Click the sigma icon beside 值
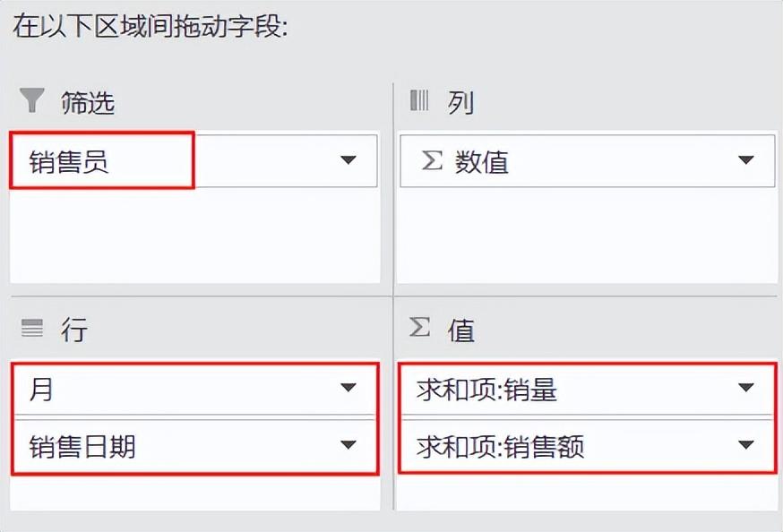783x532 pixels. click(419, 328)
